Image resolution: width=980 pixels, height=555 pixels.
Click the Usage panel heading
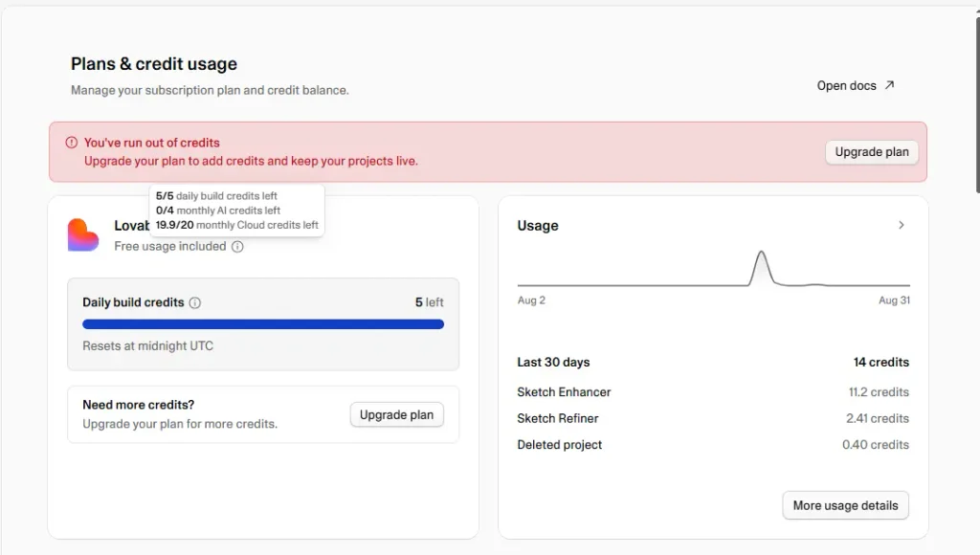tap(538, 226)
